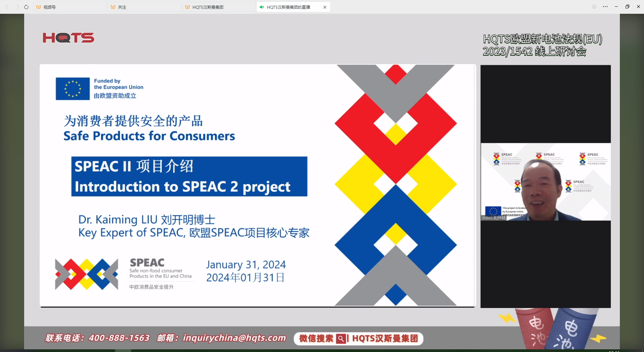Click the speaker's webcam video thumbnail
Screen dimensions: 644x352
click(545, 182)
